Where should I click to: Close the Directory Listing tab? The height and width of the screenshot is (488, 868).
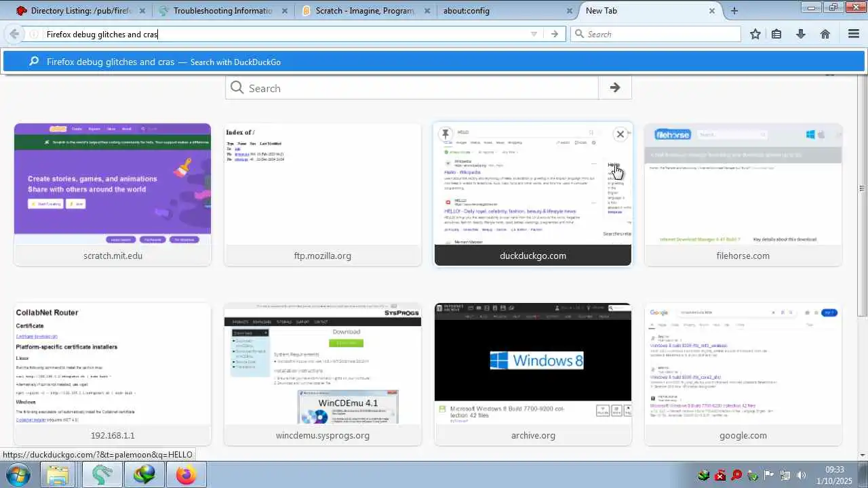pyautogui.click(x=142, y=11)
